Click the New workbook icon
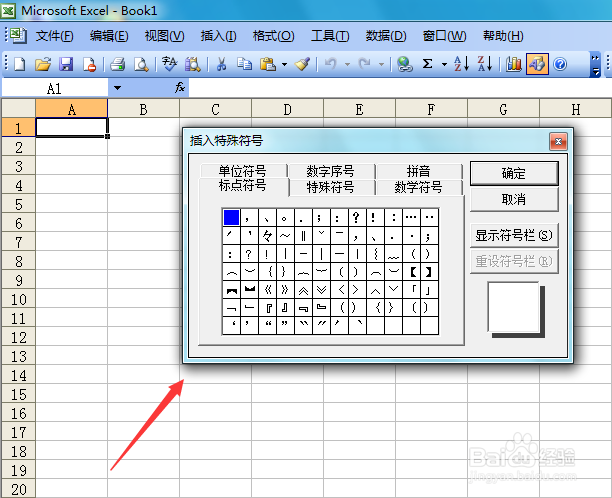612x498 pixels. [20, 64]
